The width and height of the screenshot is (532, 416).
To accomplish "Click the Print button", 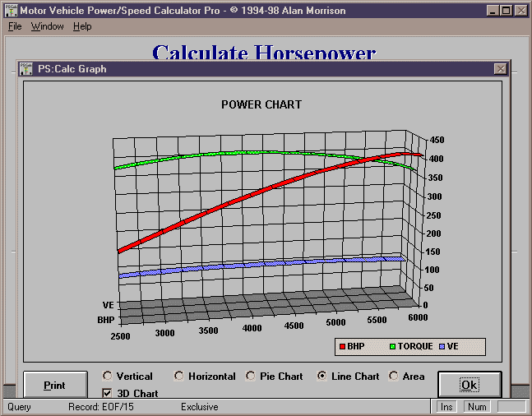I will coord(55,385).
